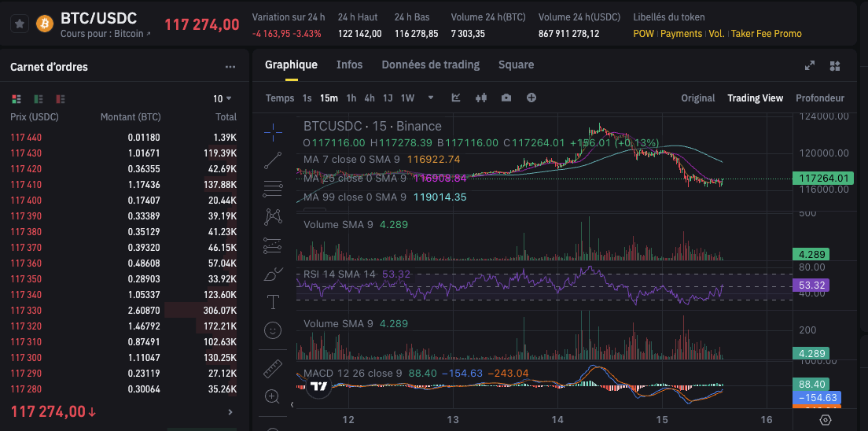Click the Vol. token label
Viewport: 868px width, 431px height.
click(x=716, y=34)
